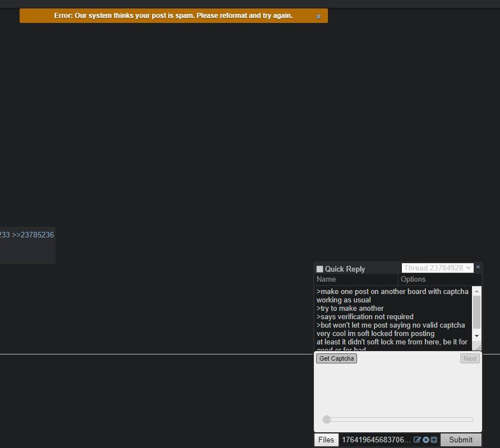
Task: Click inside the reply comment textarea
Action: click(393, 318)
